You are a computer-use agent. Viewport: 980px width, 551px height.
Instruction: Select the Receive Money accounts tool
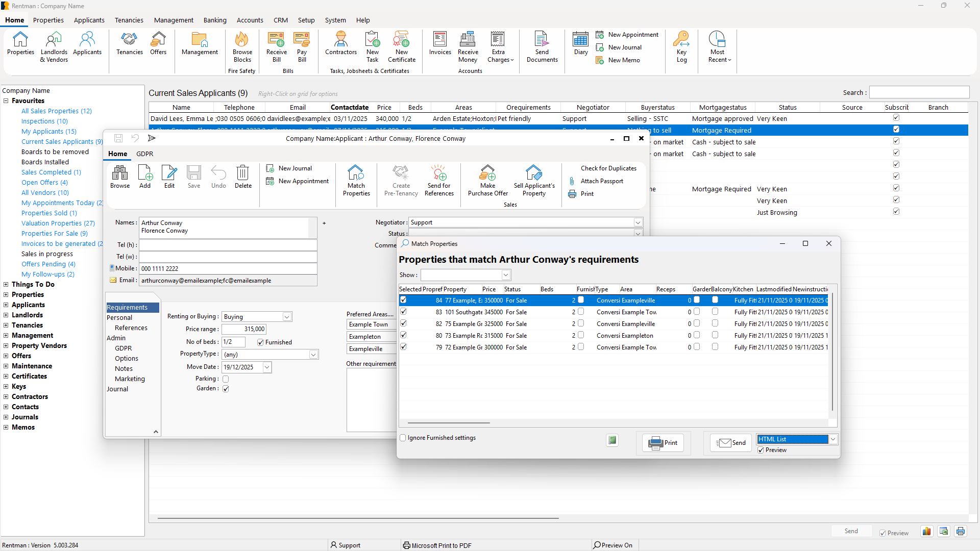(x=468, y=46)
